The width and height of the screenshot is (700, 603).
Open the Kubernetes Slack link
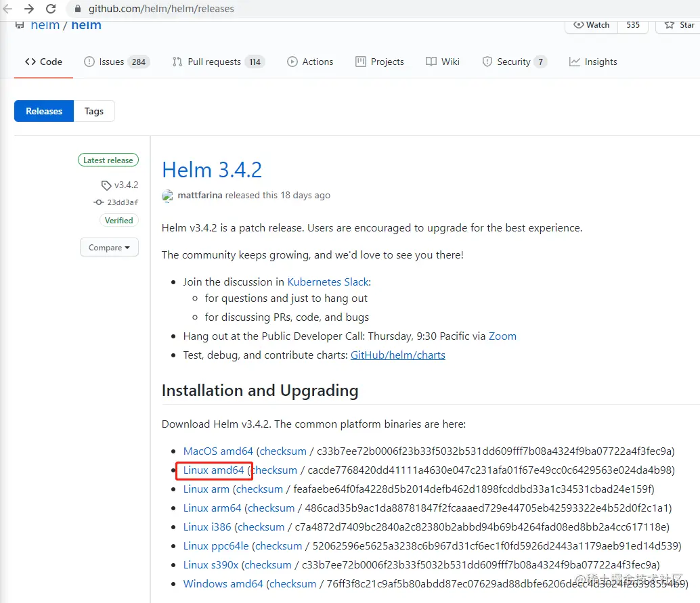pos(328,282)
